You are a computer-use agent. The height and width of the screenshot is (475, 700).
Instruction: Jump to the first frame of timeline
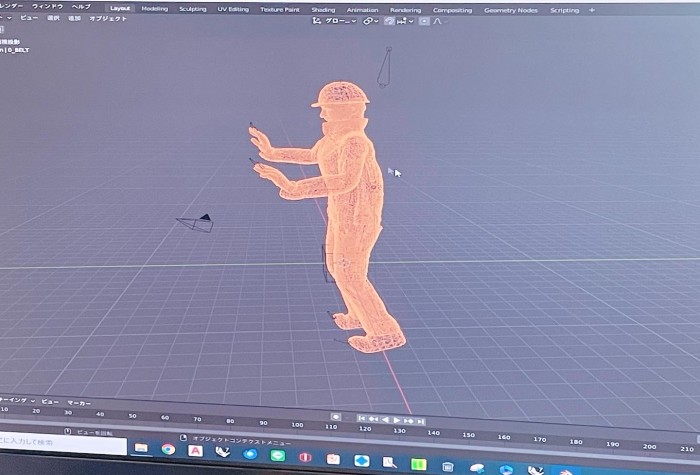(362, 419)
